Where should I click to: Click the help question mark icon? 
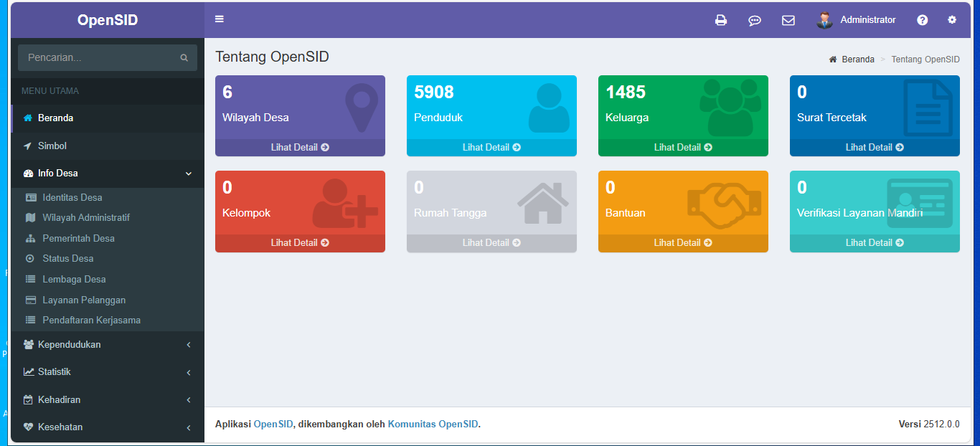pyautogui.click(x=923, y=20)
